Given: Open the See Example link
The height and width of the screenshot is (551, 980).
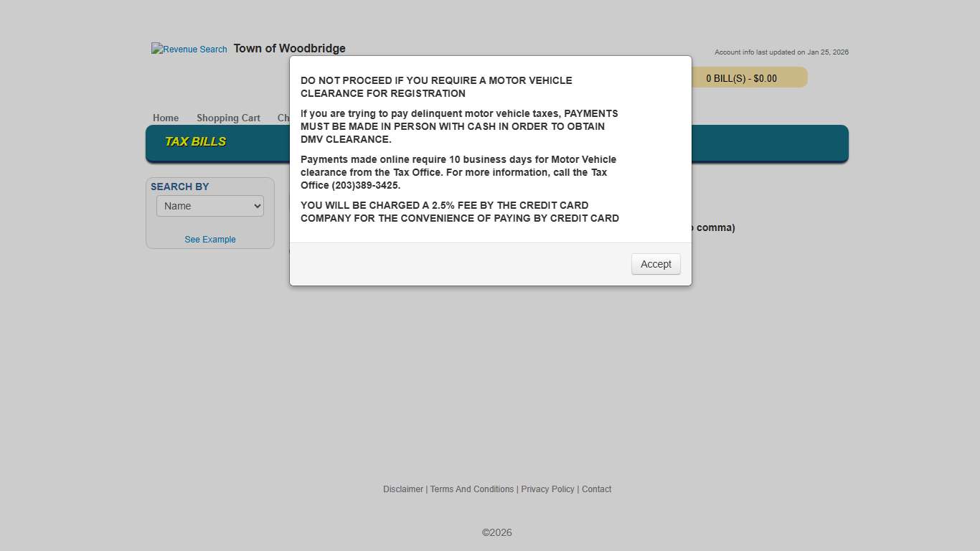Looking at the screenshot, I should click(x=209, y=239).
